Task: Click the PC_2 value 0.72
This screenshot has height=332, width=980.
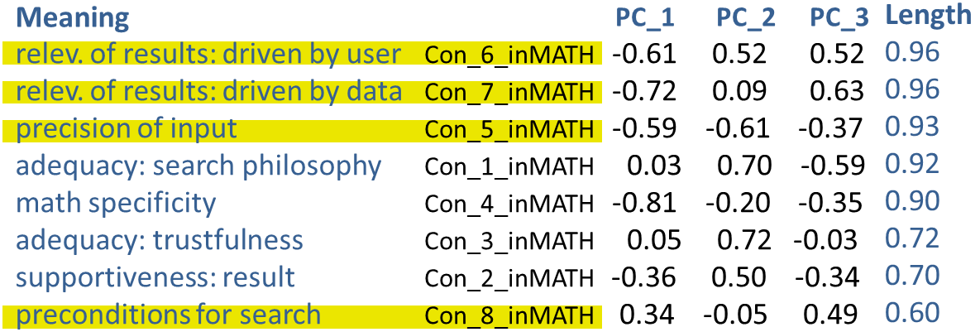Action: click(x=742, y=240)
